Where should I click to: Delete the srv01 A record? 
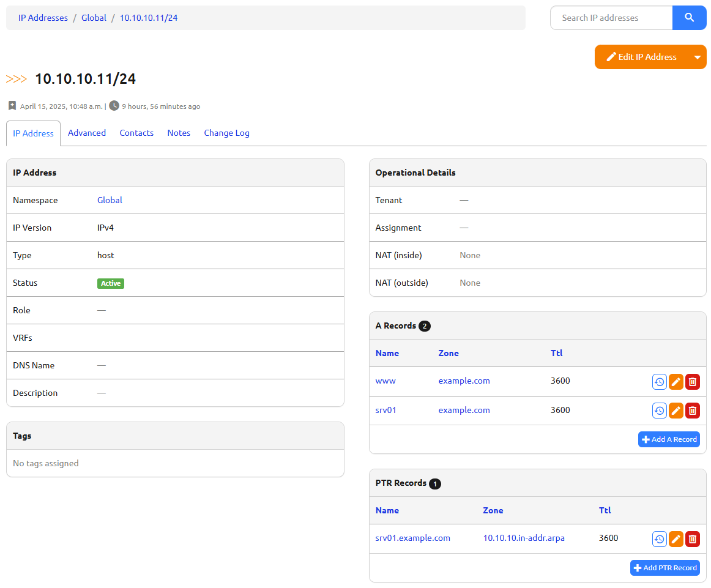point(692,411)
